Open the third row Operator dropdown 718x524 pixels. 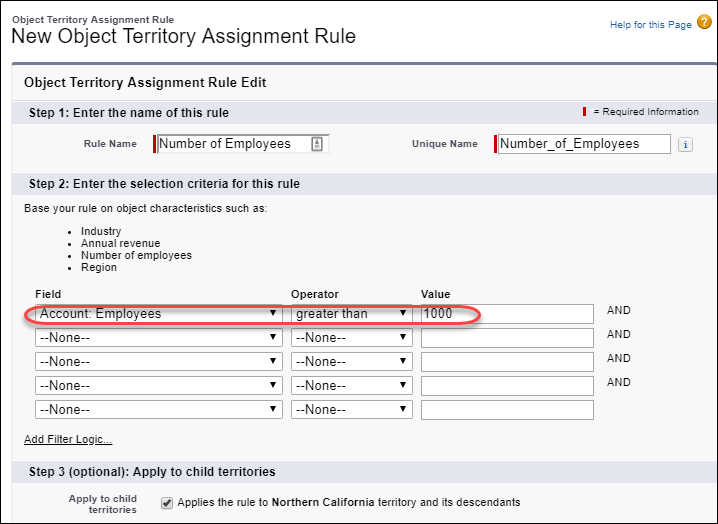point(352,361)
